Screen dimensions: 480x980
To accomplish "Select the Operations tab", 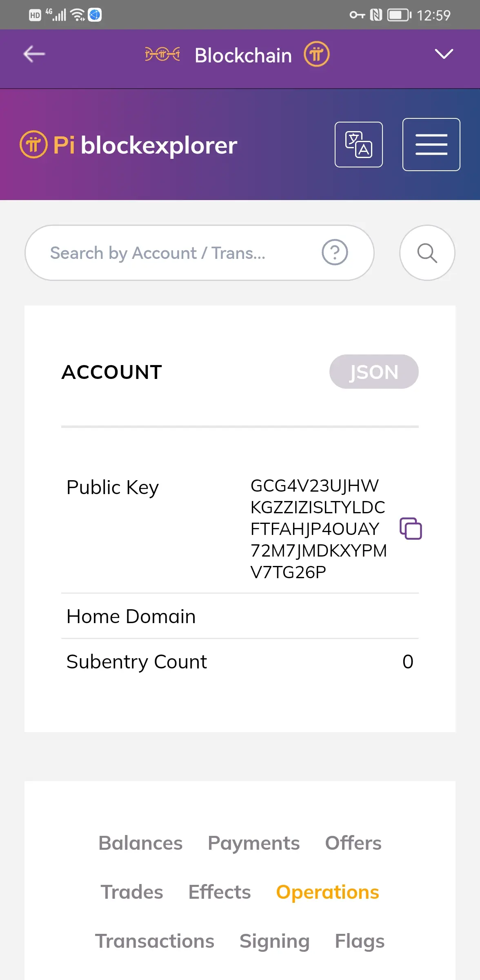I will pos(328,892).
